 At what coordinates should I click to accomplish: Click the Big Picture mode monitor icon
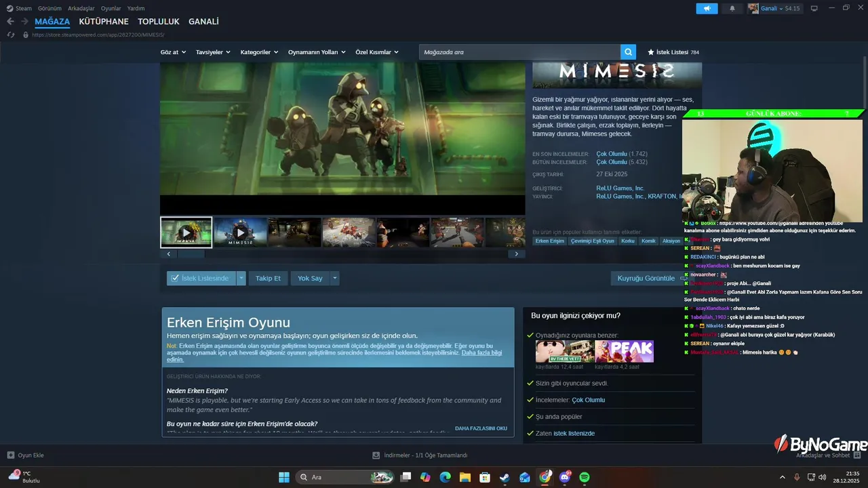coord(814,8)
